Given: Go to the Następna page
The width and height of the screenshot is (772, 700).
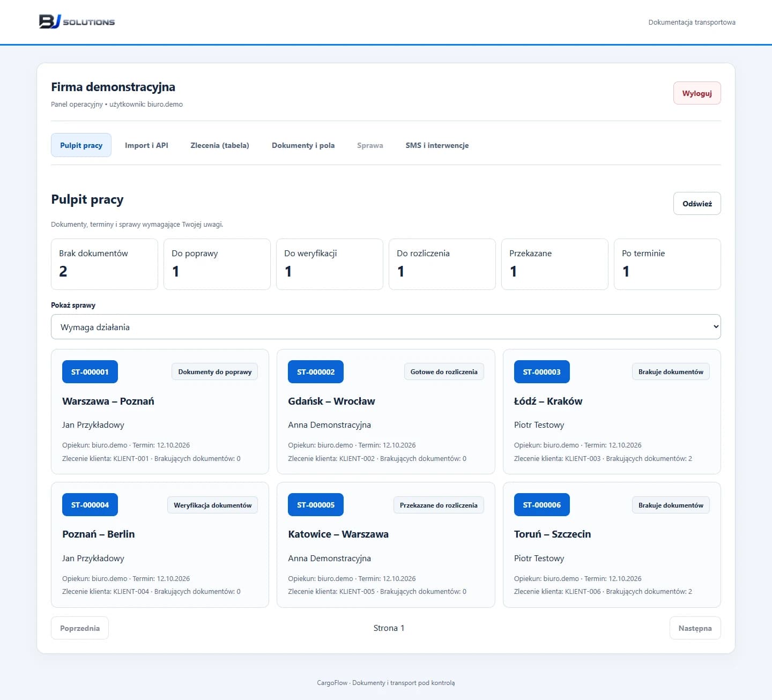Looking at the screenshot, I should tap(695, 628).
